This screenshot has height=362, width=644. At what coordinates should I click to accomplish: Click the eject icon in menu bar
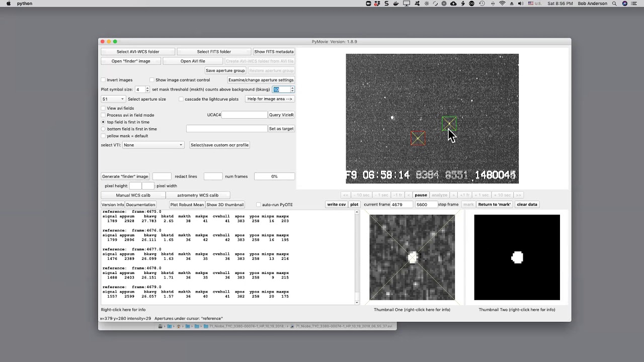point(512,4)
